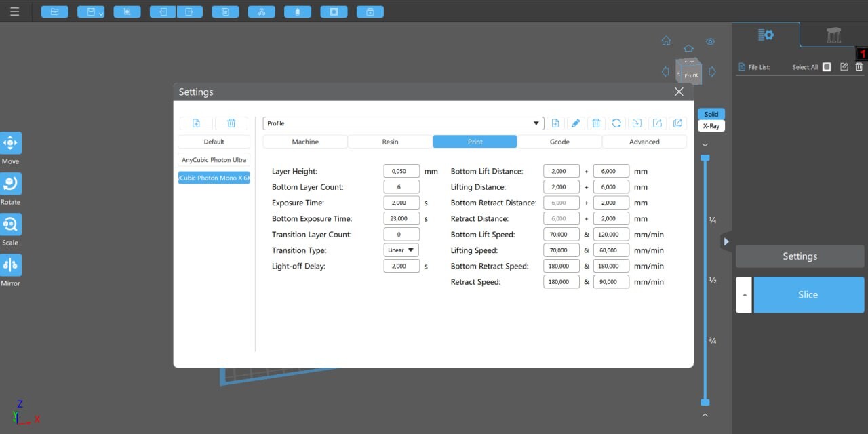Rotate view with left arrow near cube
868x434 pixels.
665,72
